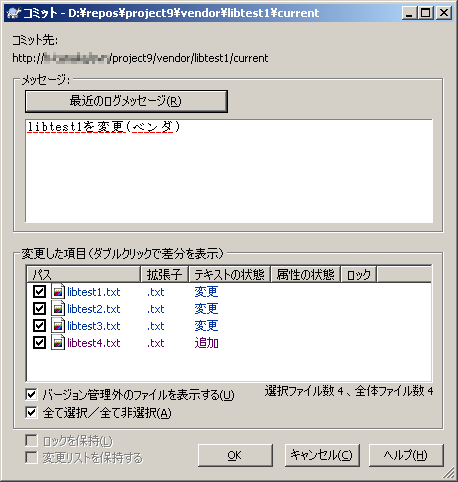This screenshot has width=458, height=482.
Task: Click the resize grip at dialog corner
Action: click(x=449, y=472)
